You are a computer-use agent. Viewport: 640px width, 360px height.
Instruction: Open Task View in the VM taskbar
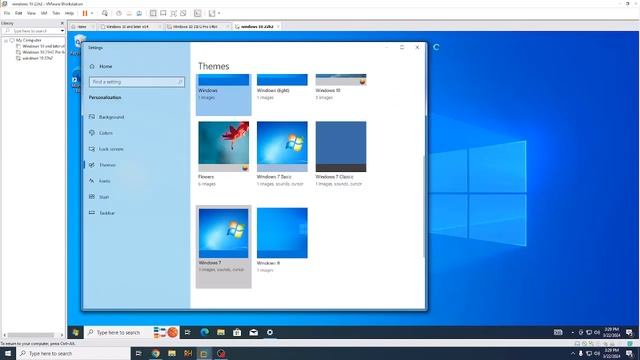click(x=188, y=332)
